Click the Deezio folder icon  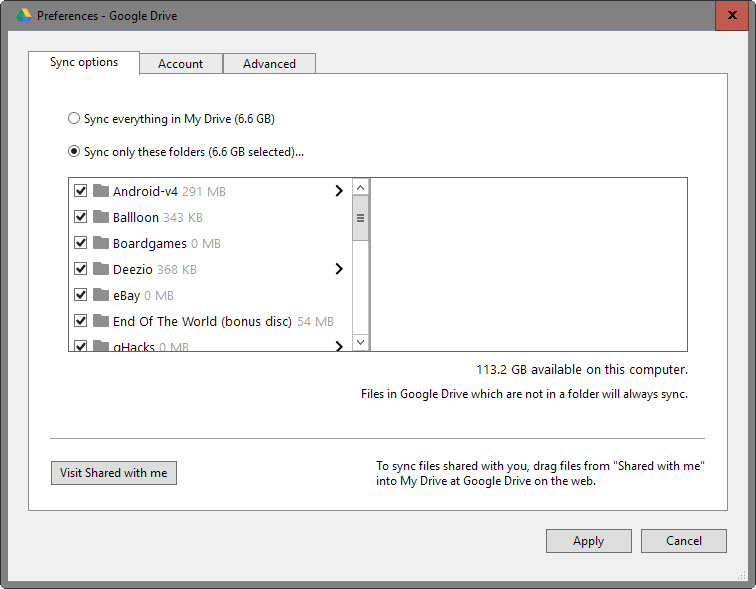pyautogui.click(x=101, y=269)
